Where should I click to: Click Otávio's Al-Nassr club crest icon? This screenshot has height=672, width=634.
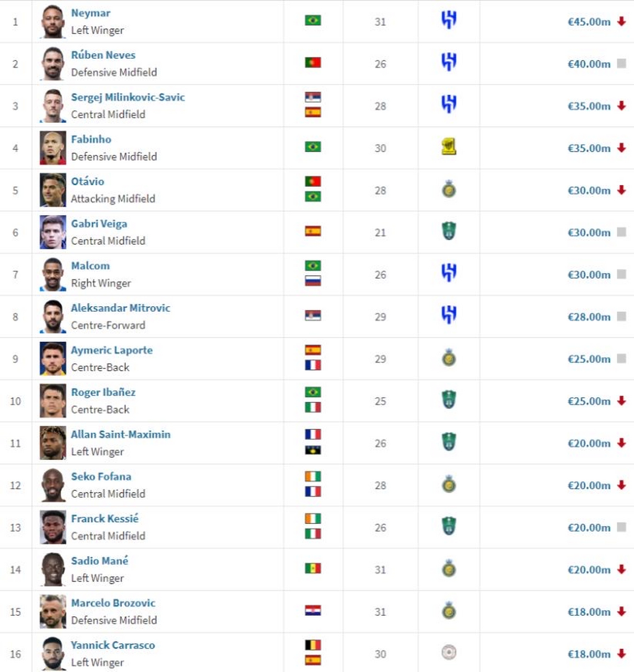[x=449, y=190]
